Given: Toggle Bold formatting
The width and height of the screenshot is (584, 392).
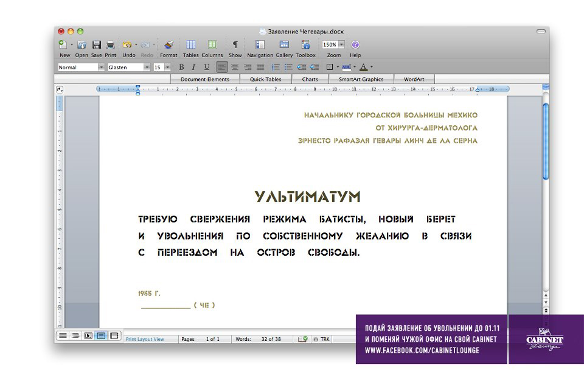Looking at the screenshot, I should (181, 67).
